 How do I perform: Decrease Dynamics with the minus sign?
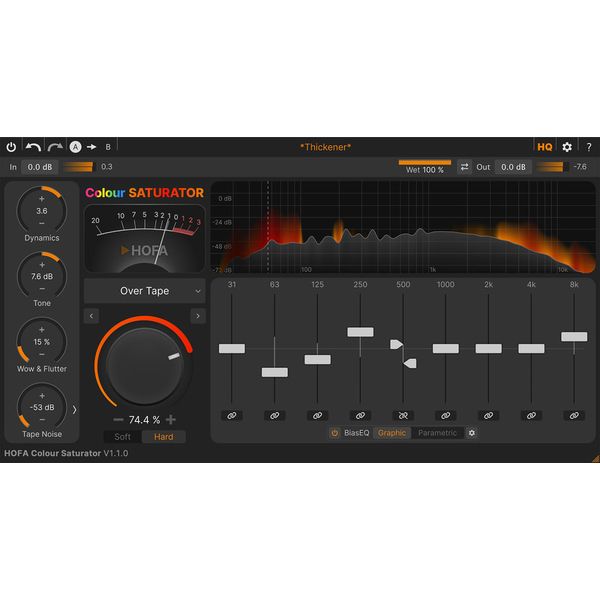[42, 223]
